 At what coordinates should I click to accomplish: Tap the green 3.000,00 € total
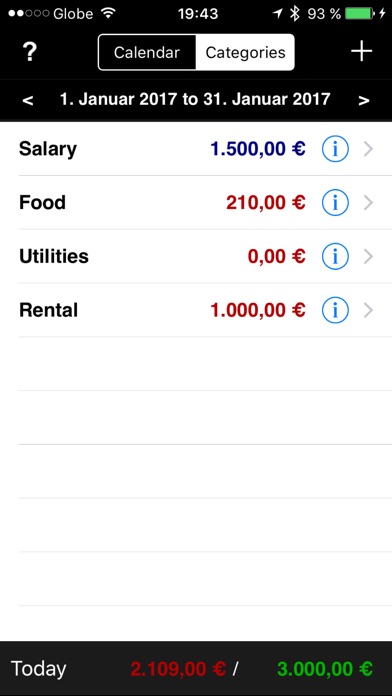[x=325, y=669]
